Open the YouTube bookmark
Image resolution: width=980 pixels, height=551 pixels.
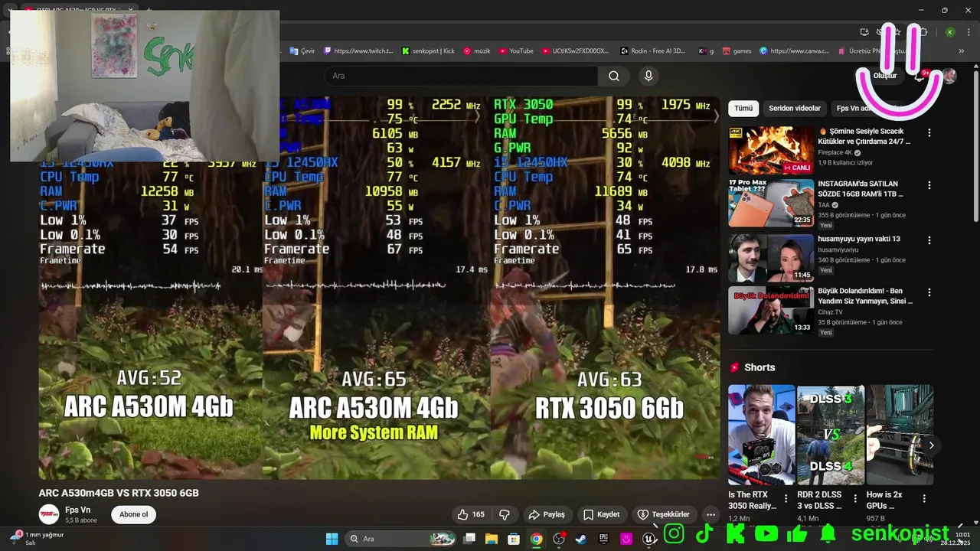pyautogui.click(x=516, y=51)
